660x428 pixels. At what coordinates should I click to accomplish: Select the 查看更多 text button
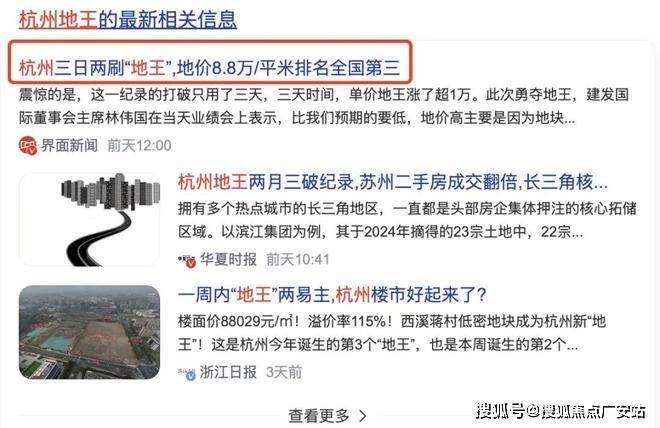pos(319,416)
